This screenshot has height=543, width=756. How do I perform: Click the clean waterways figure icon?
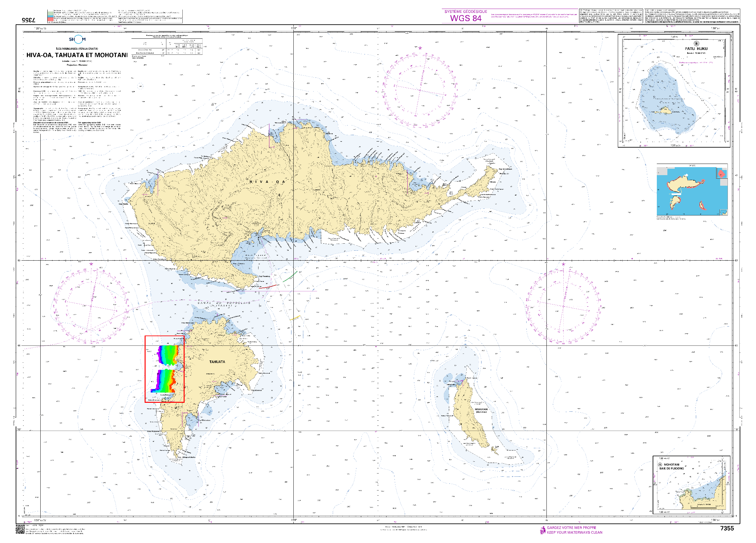tap(543, 530)
